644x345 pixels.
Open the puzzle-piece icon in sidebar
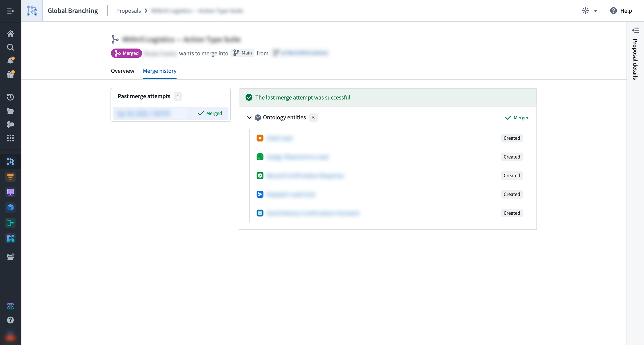[10, 124]
